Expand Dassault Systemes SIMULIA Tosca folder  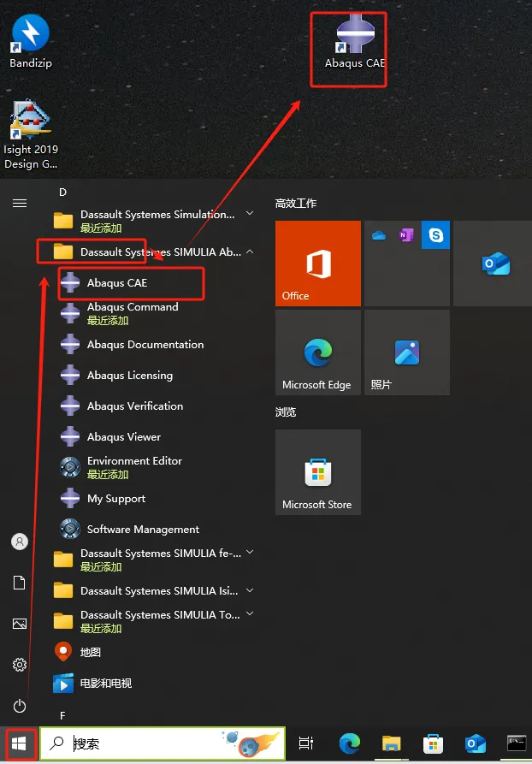pyautogui.click(x=153, y=621)
